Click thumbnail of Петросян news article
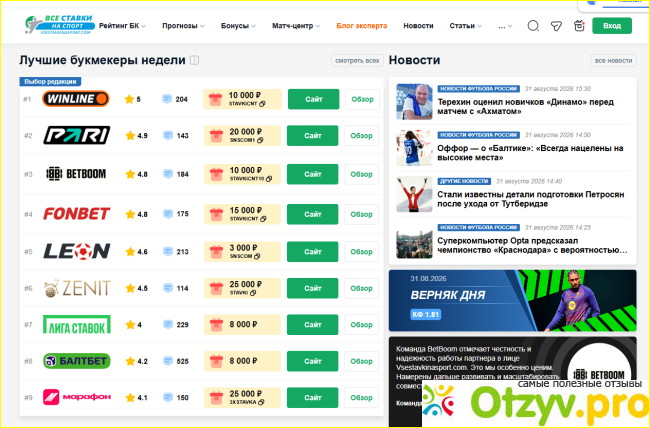 coord(414,194)
